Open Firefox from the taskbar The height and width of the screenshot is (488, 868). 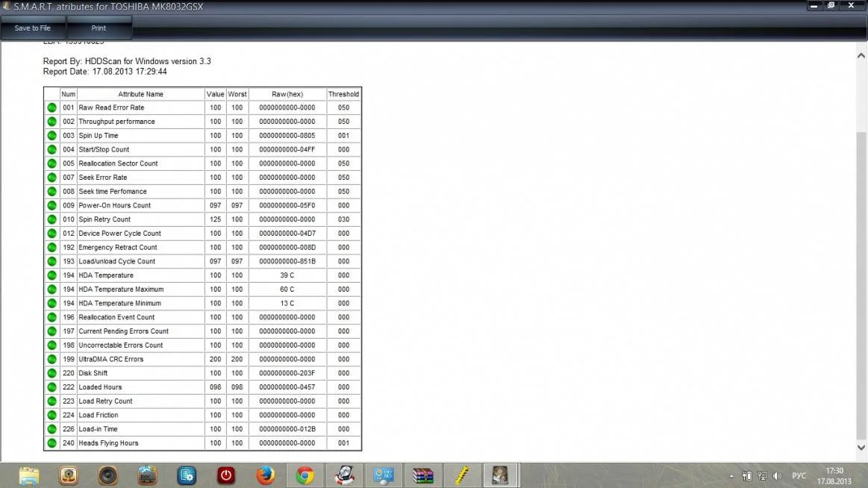tap(265, 475)
